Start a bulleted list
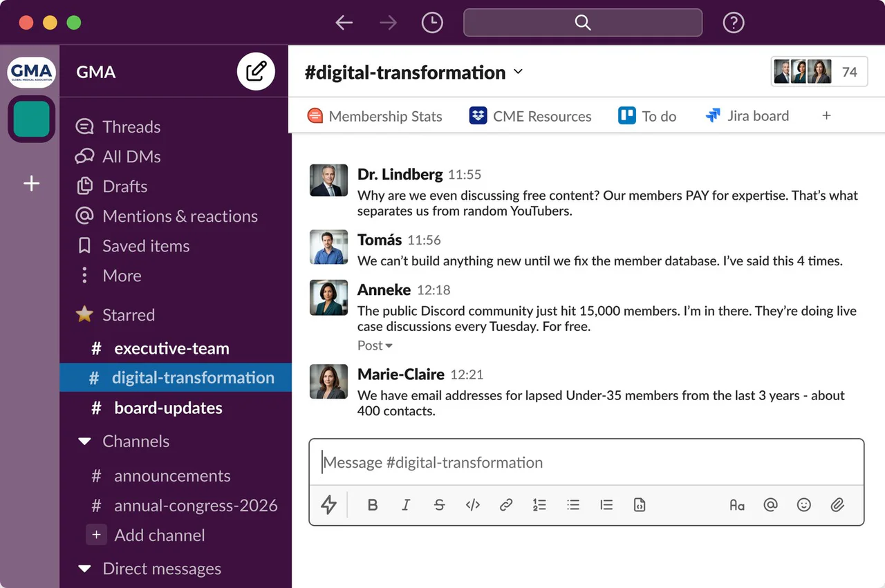This screenshot has height=588, width=885. tap(573, 505)
